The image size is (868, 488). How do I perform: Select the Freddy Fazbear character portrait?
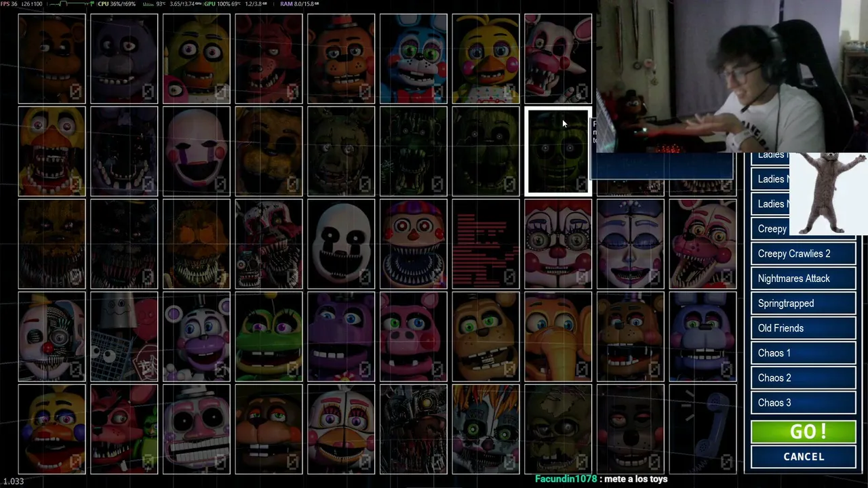[x=52, y=58]
